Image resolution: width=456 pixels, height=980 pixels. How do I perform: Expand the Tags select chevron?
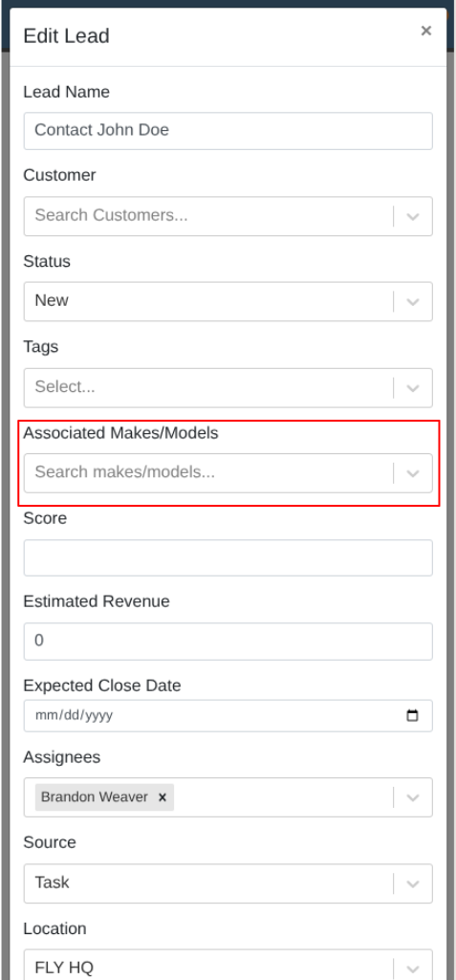click(x=412, y=387)
